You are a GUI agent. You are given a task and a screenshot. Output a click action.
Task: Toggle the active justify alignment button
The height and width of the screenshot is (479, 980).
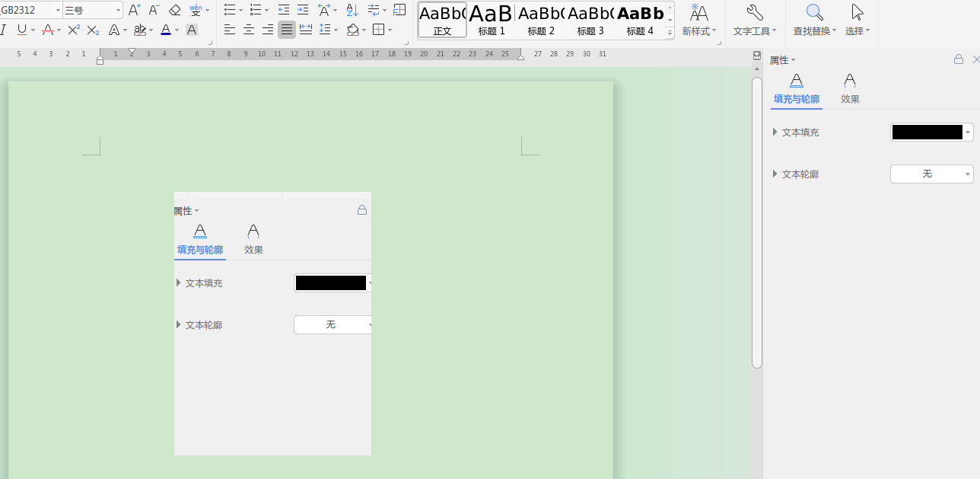tap(287, 30)
